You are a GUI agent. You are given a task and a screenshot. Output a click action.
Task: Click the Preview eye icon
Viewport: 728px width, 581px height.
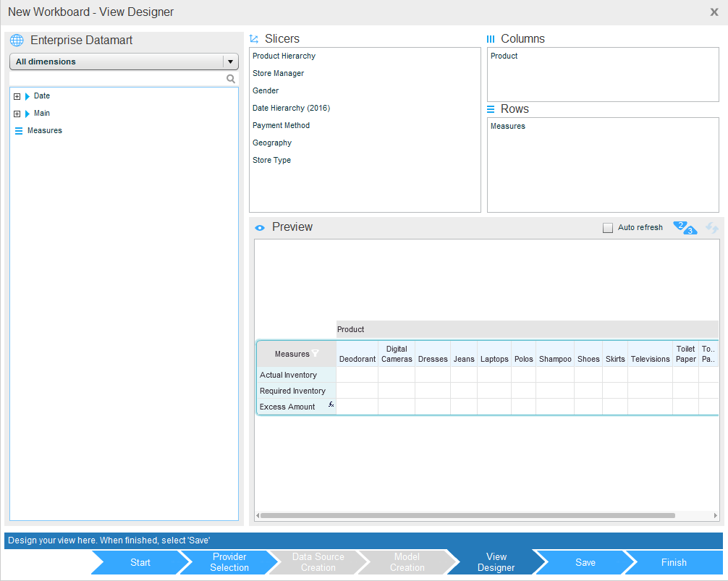pyautogui.click(x=260, y=228)
